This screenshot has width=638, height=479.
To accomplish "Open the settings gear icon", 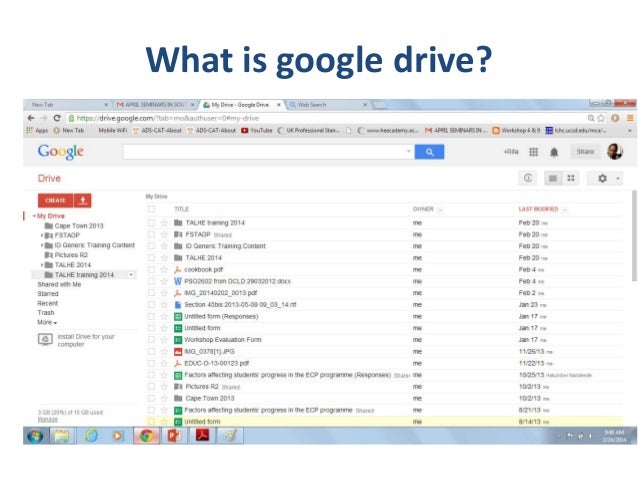I will 602,178.
